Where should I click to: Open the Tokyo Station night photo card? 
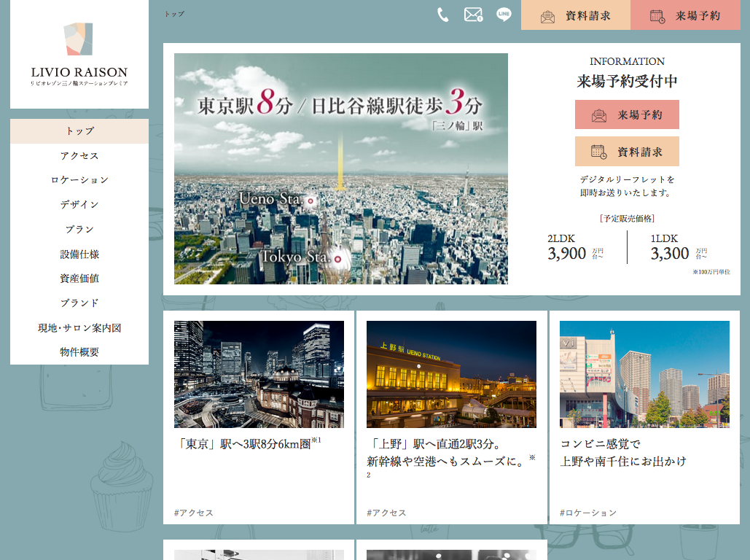pyautogui.click(x=259, y=374)
